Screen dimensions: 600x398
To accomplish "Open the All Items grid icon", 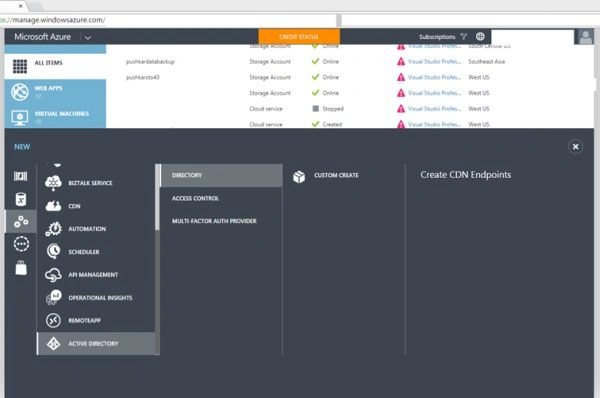I will (20, 66).
